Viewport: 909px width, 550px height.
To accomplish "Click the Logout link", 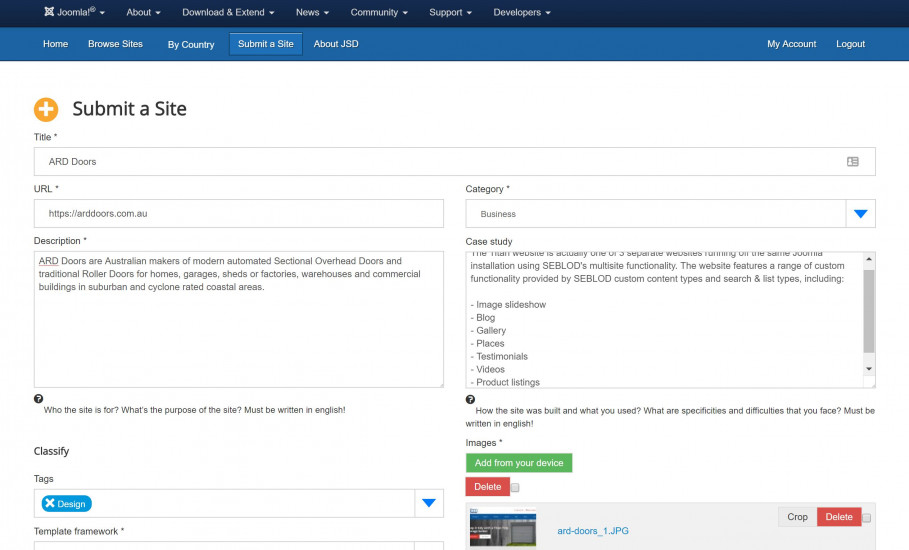I will [850, 44].
